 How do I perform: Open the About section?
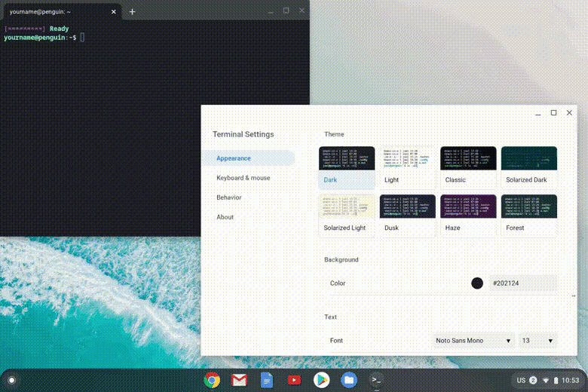[225, 217]
